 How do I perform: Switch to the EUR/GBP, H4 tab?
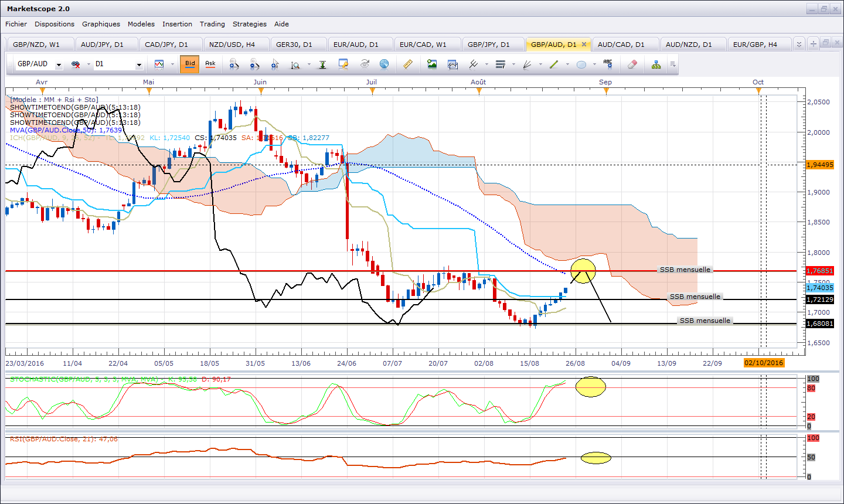(x=759, y=45)
